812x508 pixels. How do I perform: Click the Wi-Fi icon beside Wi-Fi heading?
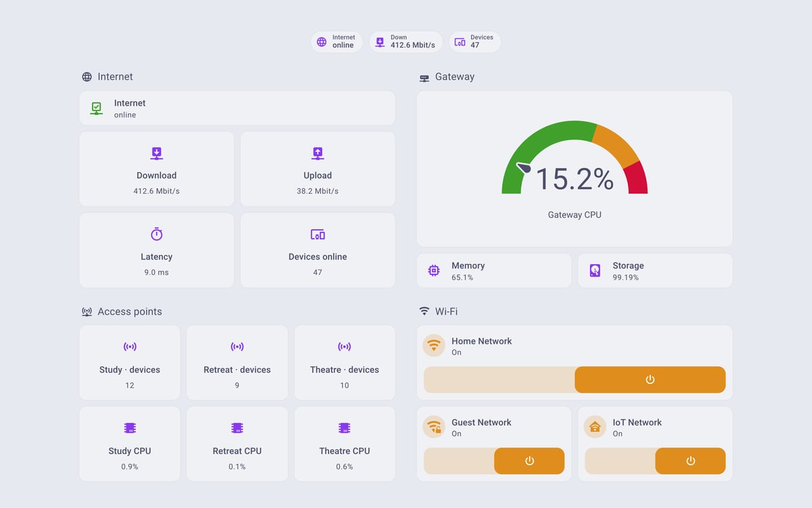click(x=424, y=312)
